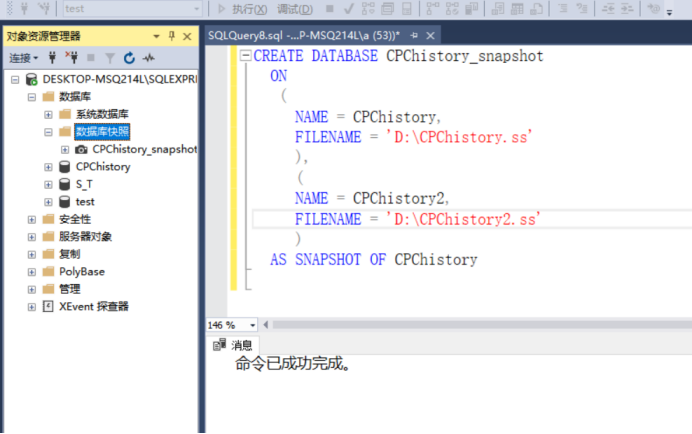The width and height of the screenshot is (692, 434).
Task: Open Activity Monitor icon in Object Explorer
Action: pyautogui.click(x=149, y=58)
